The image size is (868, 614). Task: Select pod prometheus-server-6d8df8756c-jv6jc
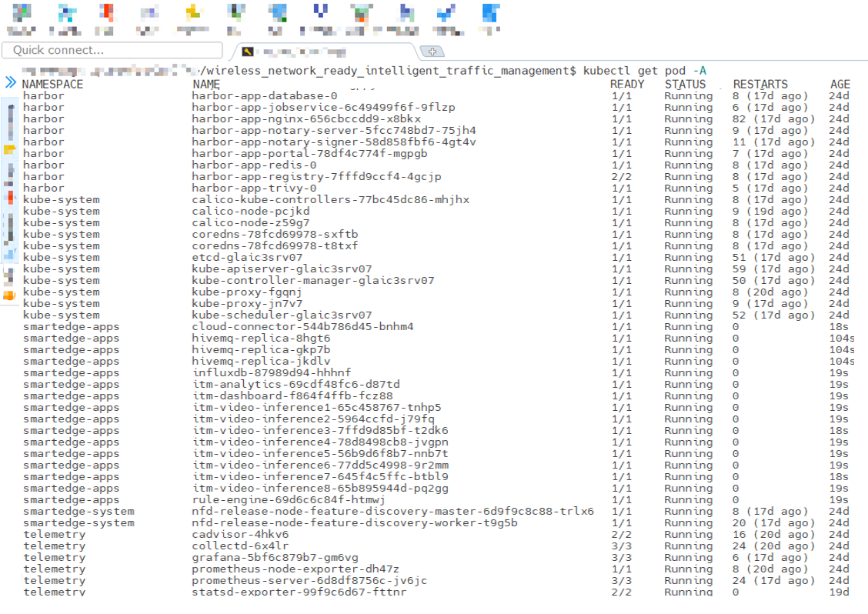point(309,581)
